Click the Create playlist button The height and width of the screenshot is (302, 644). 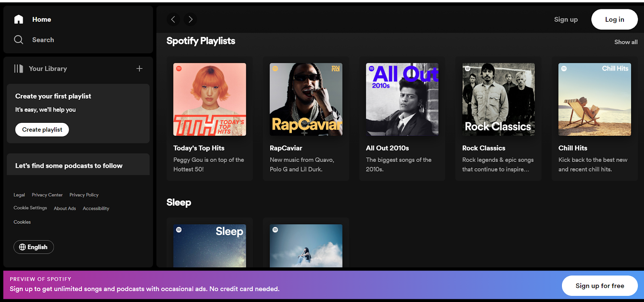click(x=42, y=130)
